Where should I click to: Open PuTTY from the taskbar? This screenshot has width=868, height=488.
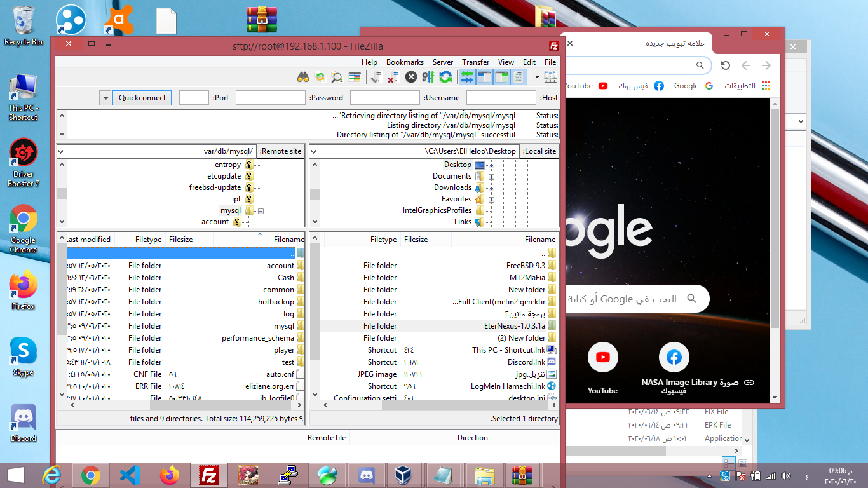tap(287, 475)
